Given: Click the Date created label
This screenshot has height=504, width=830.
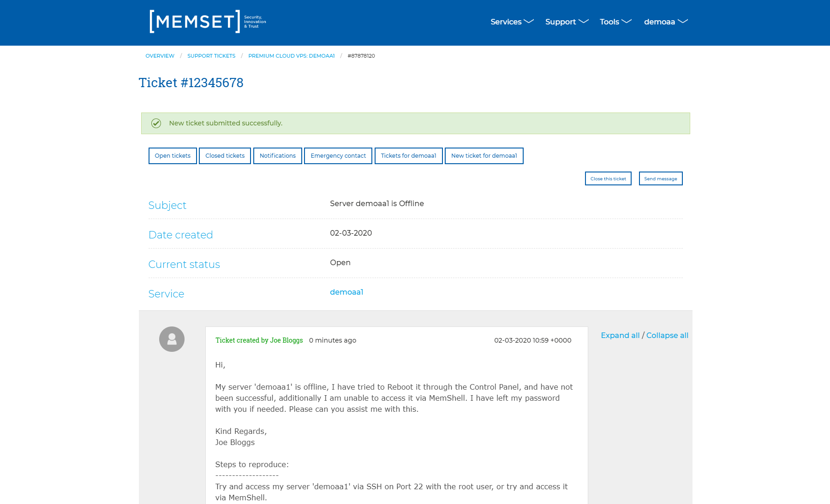Looking at the screenshot, I should click(180, 235).
